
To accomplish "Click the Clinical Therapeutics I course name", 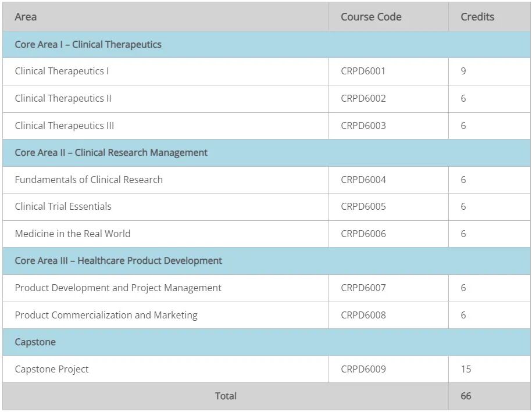I will point(62,71).
